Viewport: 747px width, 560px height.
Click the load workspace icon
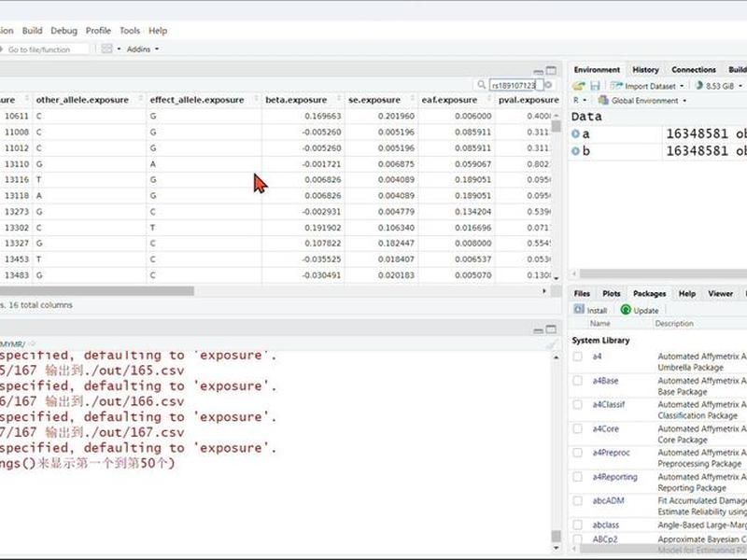click(x=578, y=86)
